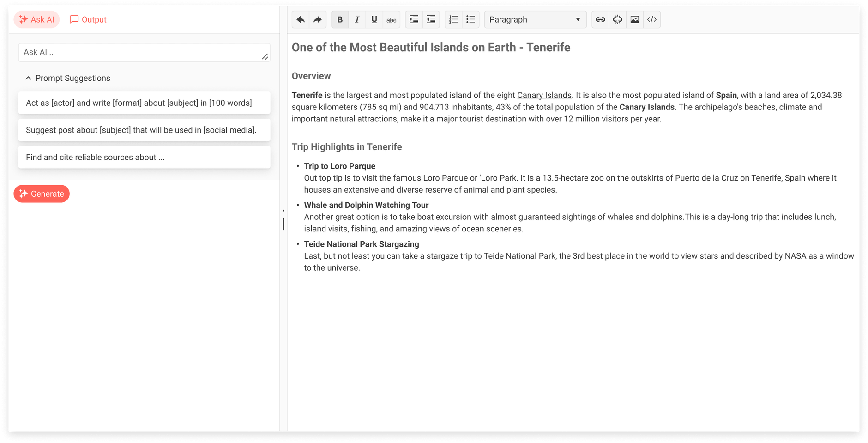The height and width of the screenshot is (443, 868).
Task: Click the redo arrow icon
Action: [x=318, y=19]
